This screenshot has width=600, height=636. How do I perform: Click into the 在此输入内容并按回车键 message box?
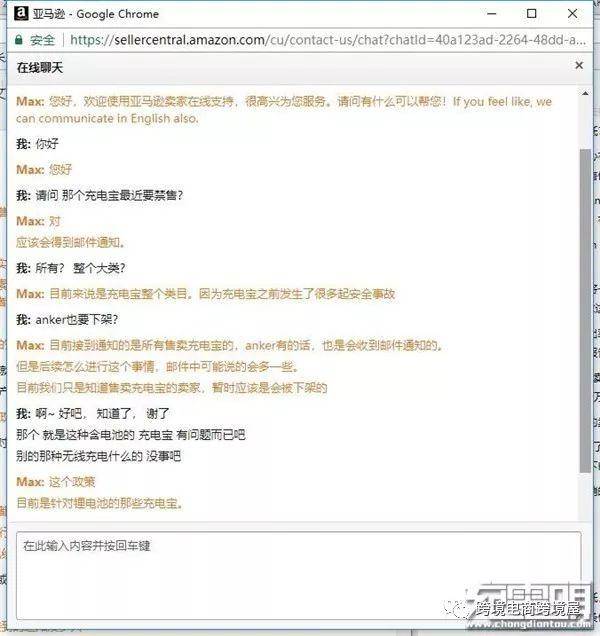click(x=299, y=575)
